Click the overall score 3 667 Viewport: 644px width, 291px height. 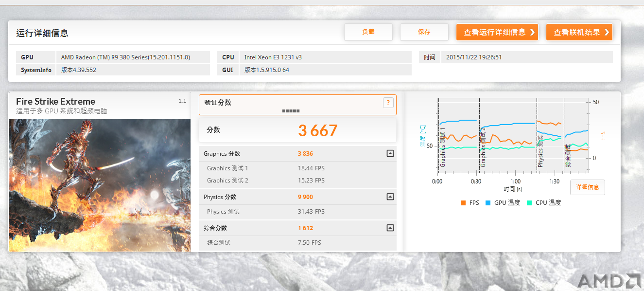pyautogui.click(x=318, y=130)
